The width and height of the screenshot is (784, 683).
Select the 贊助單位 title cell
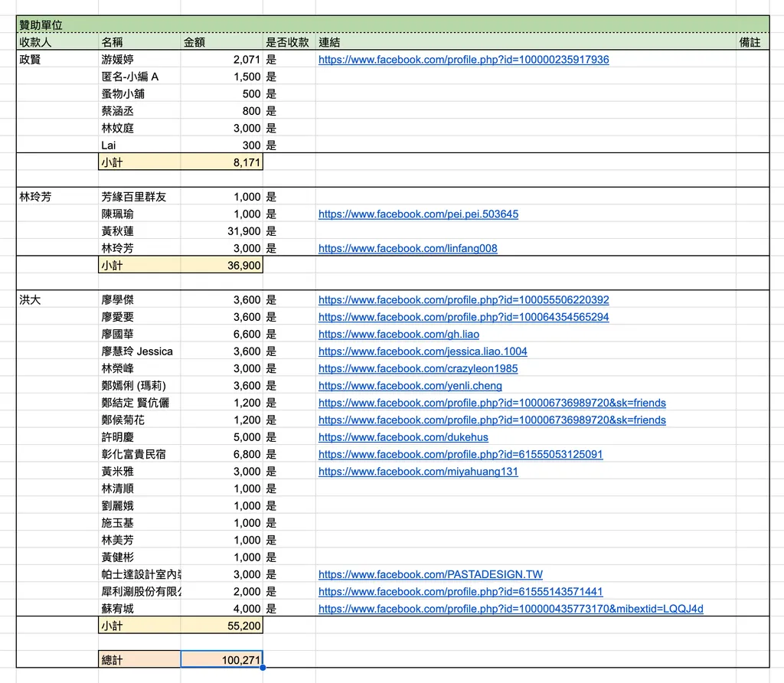(x=393, y=25)
